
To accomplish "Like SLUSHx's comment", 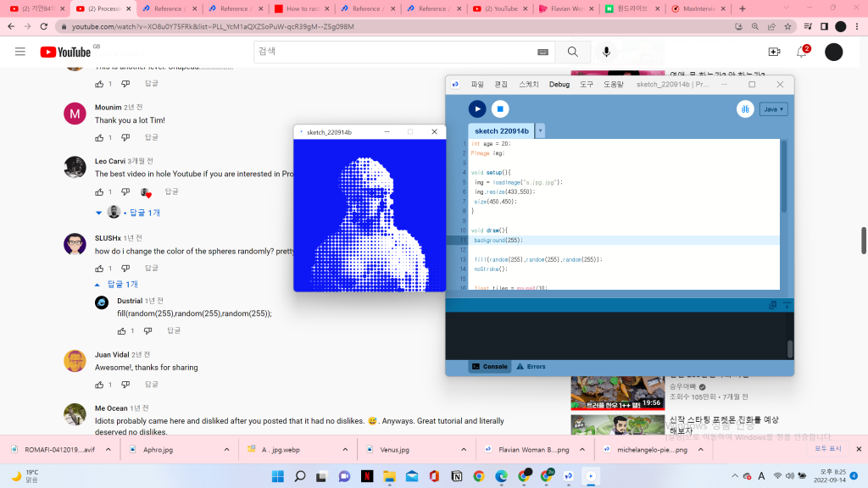I will (x=99, y=269).
